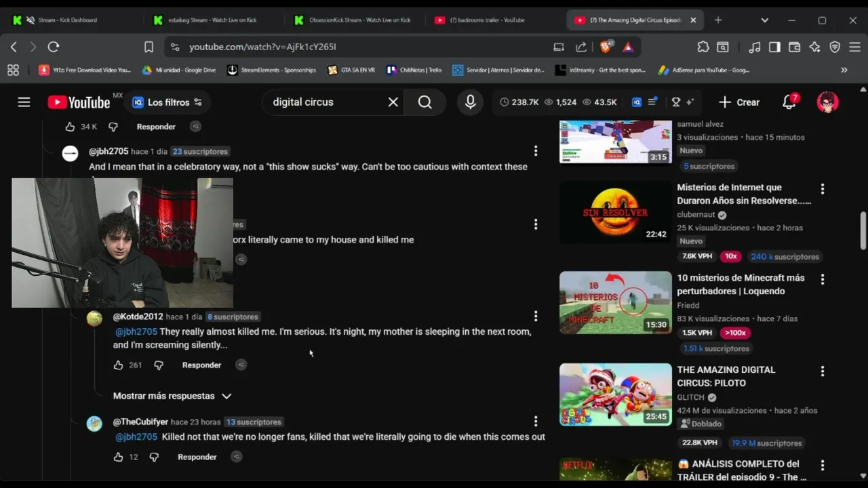
Task: Open 10 Misterios de Minecraft thumbnail
Action: point(616,303)
